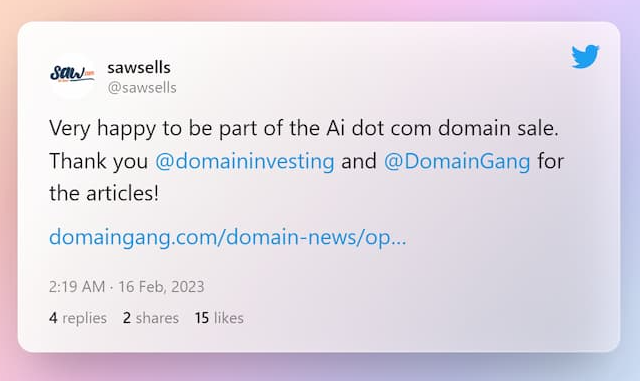Click the word 'likes' label
Viewport: 640px width, 381px height.
tap(229, 318)
